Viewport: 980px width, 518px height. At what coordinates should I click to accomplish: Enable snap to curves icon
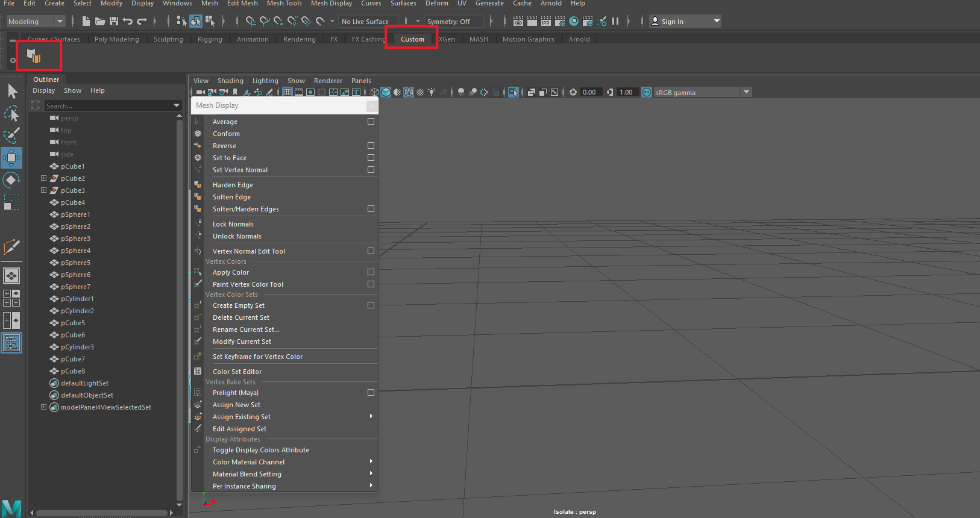pyautogui.click(x=265, y=21)
